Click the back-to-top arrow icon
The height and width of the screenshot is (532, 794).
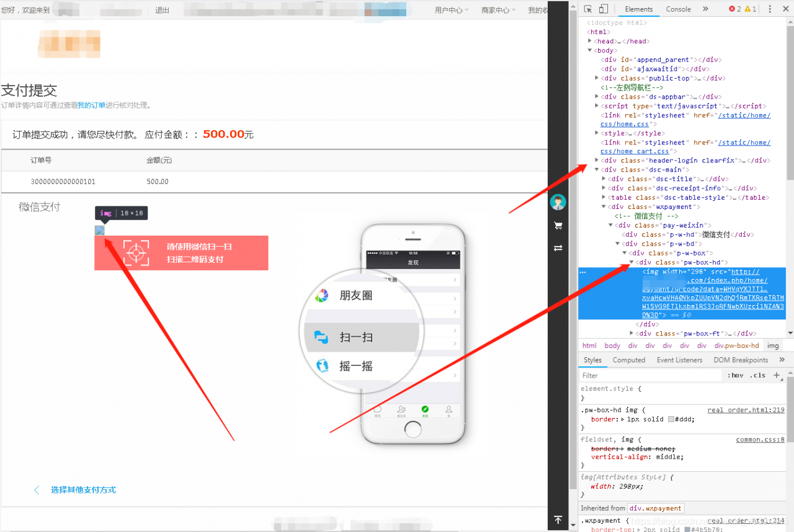(x=558, y=520)
